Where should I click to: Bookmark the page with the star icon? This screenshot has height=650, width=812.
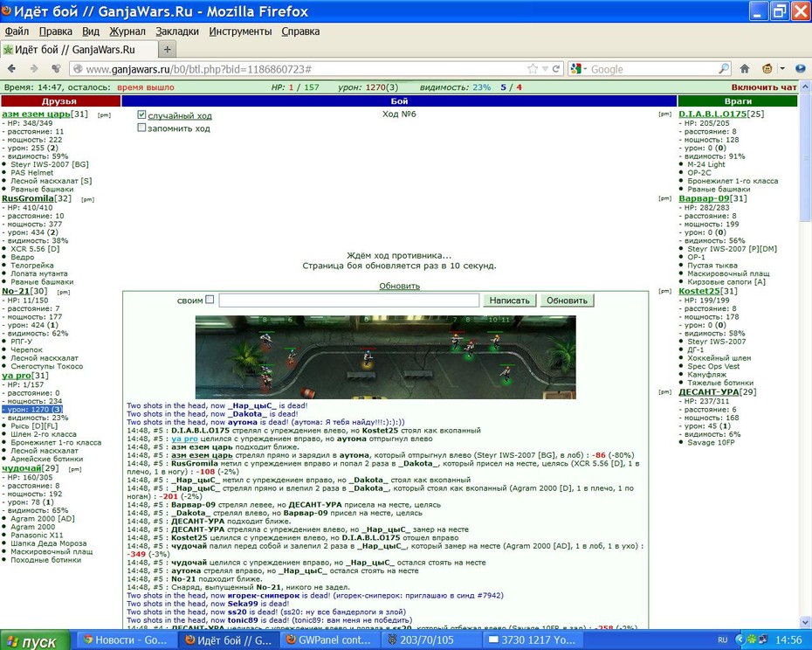coord(533,68)
